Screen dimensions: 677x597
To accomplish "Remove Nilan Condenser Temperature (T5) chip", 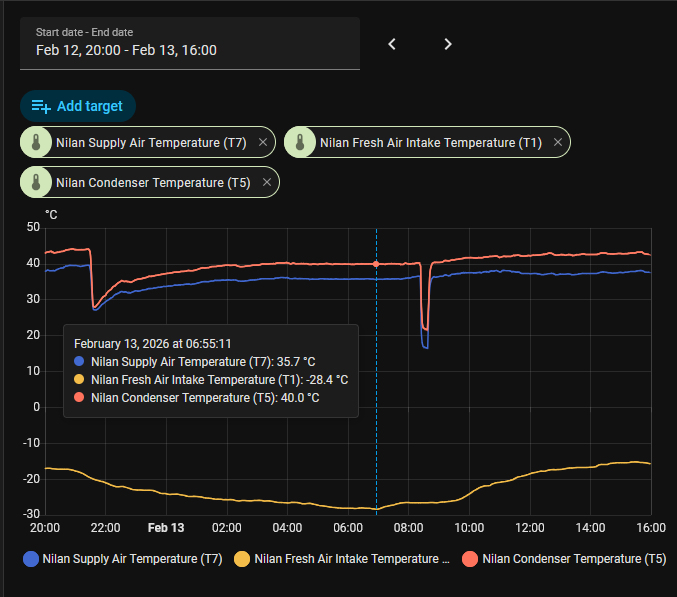I will (x=267, y=183).
